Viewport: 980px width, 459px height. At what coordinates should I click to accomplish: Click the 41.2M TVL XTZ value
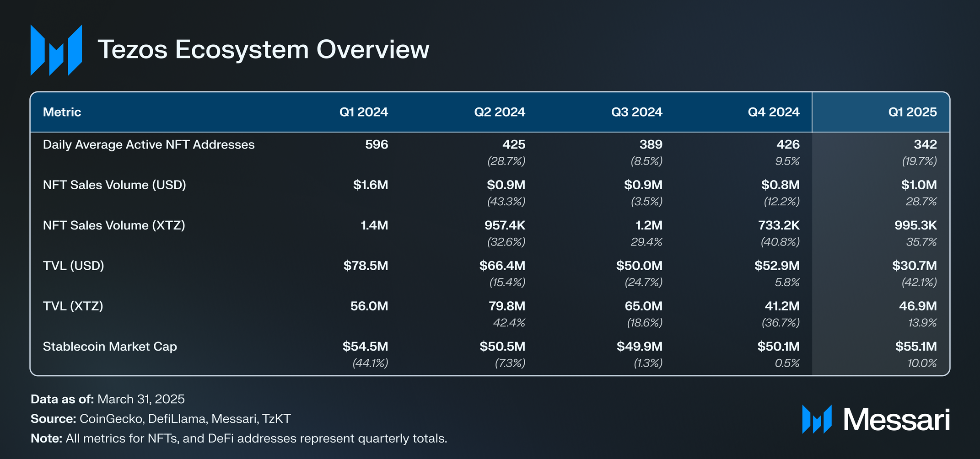(x=782, y=306)
